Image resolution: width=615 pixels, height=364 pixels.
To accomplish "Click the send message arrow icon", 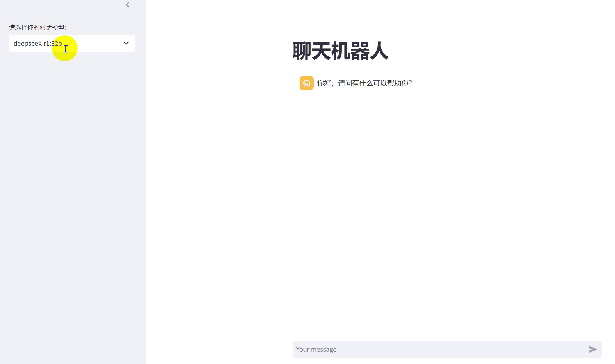I will point(592,349).
